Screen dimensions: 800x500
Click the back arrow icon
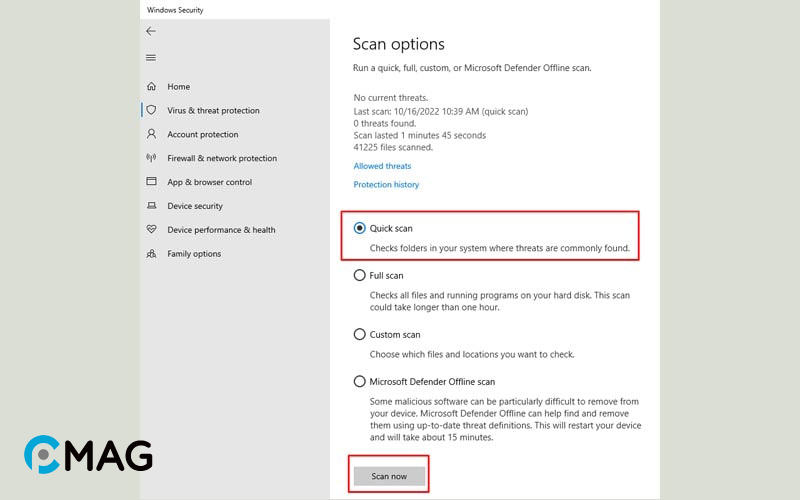151,31
